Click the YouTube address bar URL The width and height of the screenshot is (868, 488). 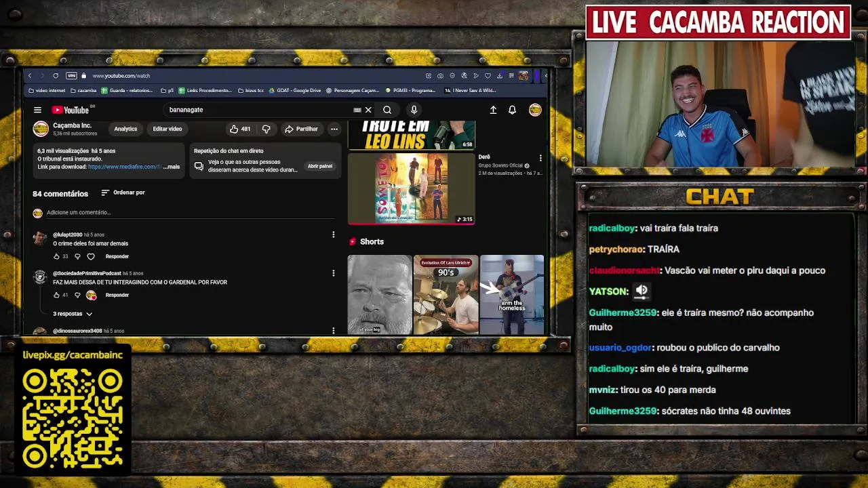(x=121, y=76)
